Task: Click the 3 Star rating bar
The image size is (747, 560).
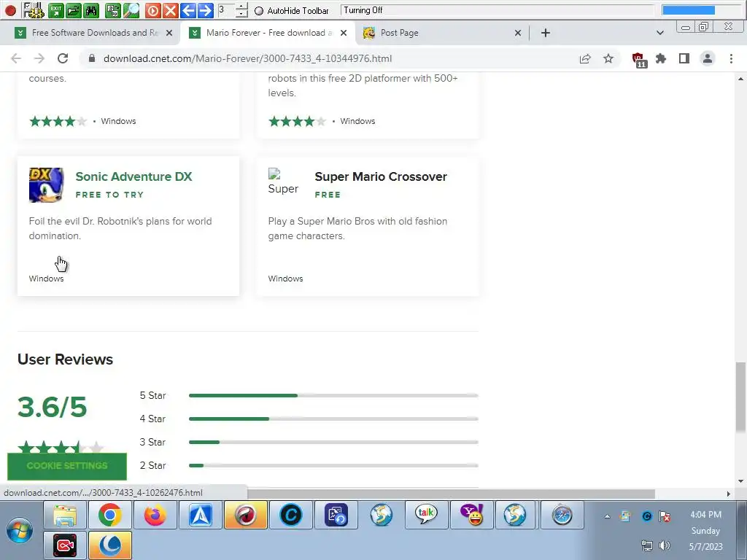Action: [333, 443]
